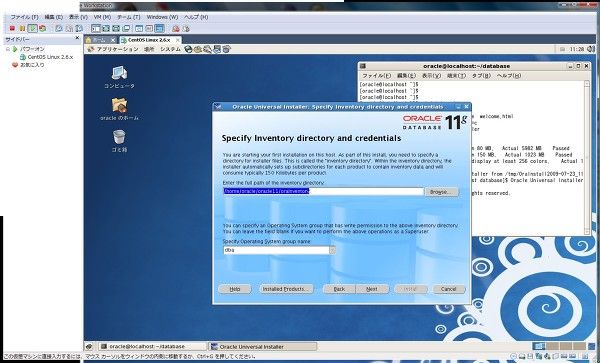Select the Appliance view toolbar icon

(x=149, y=28)
